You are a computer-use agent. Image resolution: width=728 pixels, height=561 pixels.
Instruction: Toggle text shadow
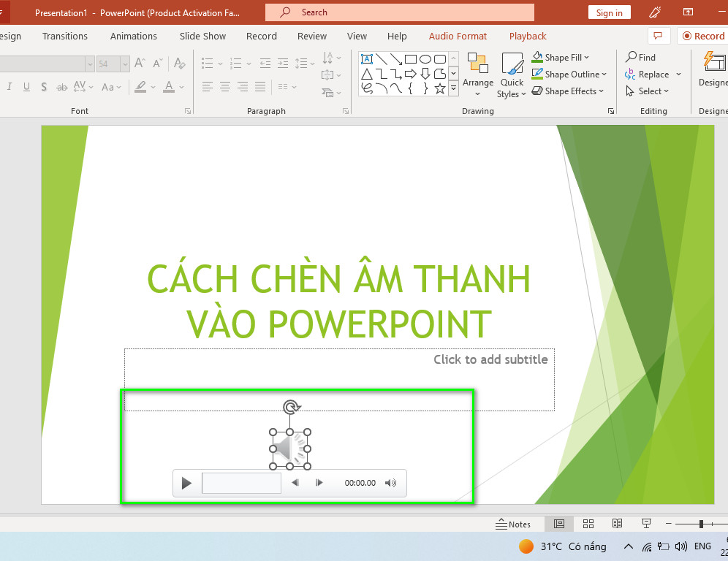pos(44,87)
